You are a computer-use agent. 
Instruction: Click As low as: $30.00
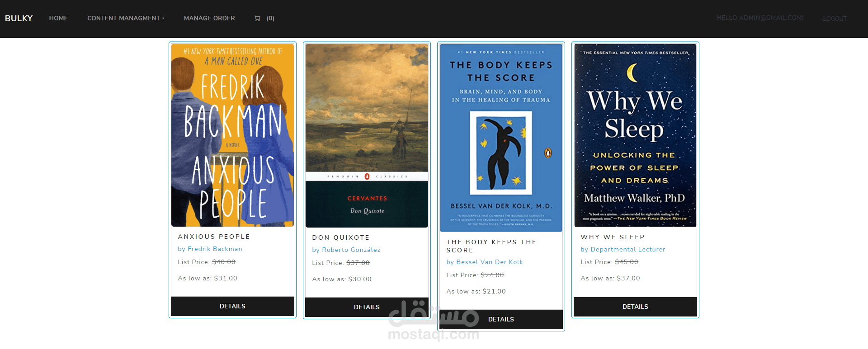point(342,279)
